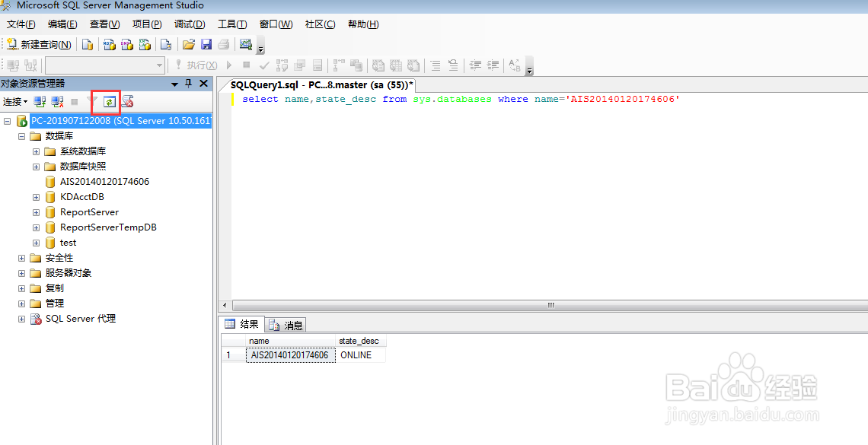The width and height of the screenshot is (868, 445).
Task: Click the Connect icon in the editor toolbar
Action: pyautogui.click(x=13, y=65)
